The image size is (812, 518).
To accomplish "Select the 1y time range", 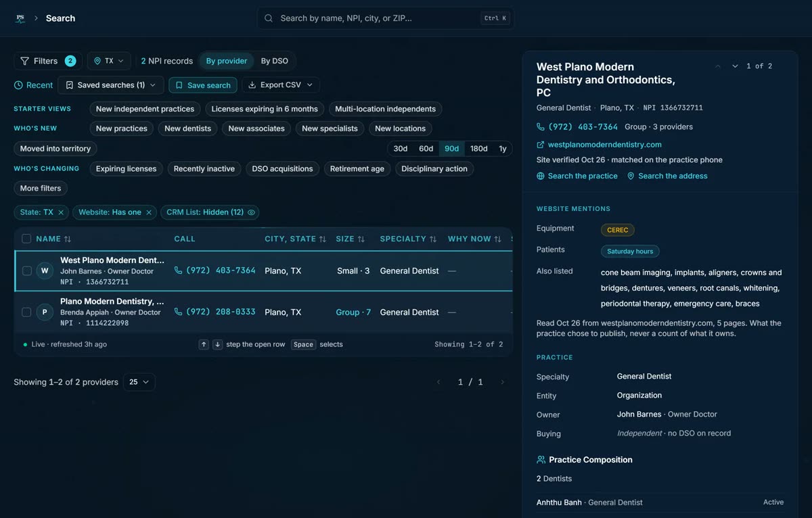I will point(503,149).
